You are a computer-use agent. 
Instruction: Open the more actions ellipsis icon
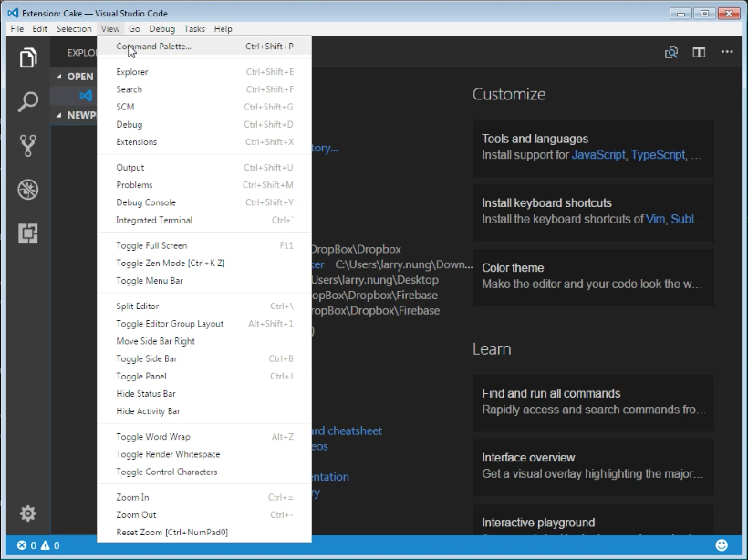tap(727, 51)
